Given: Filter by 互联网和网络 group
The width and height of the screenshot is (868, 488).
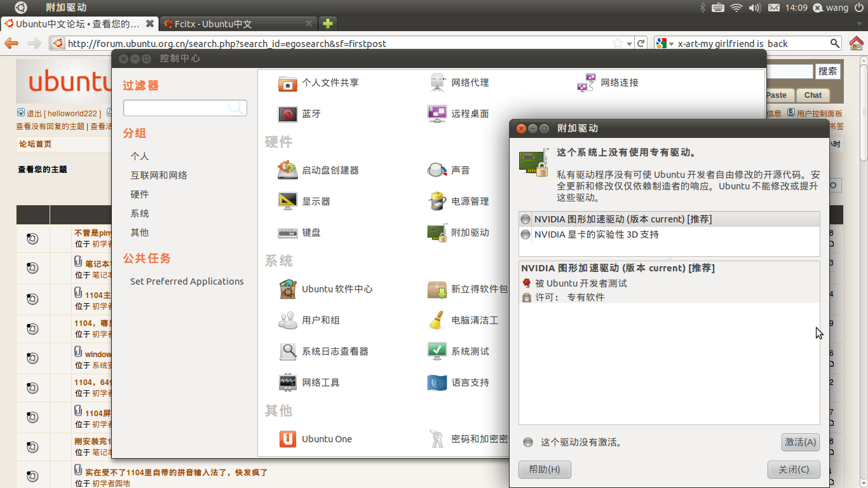Looking at the screenshot, I should (x=159, y=175).
